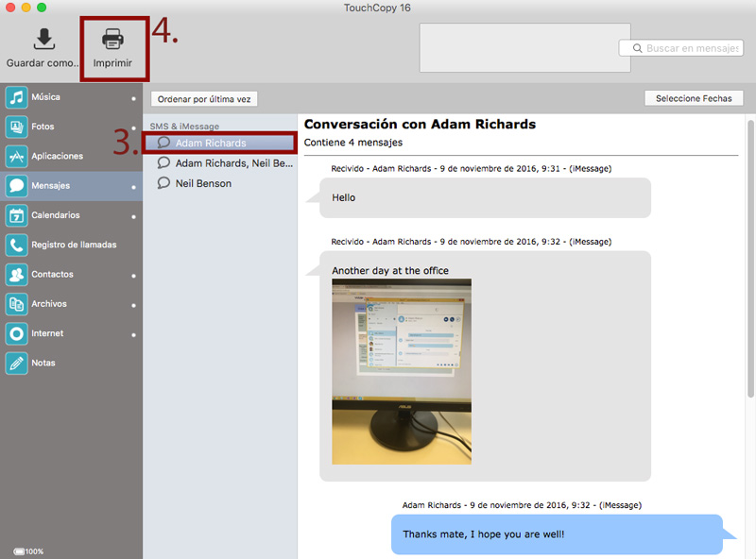Open the Música sidebar label
756x559 pixels.
[45, 97]
